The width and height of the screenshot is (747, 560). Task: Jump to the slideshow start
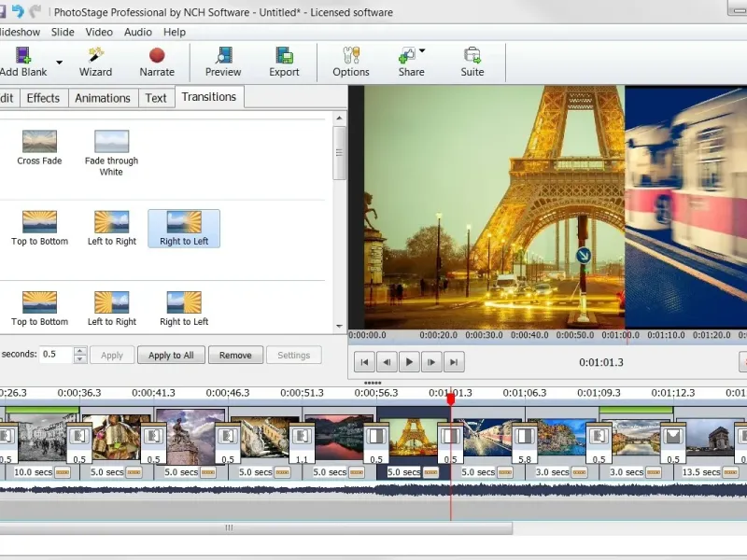365,362
